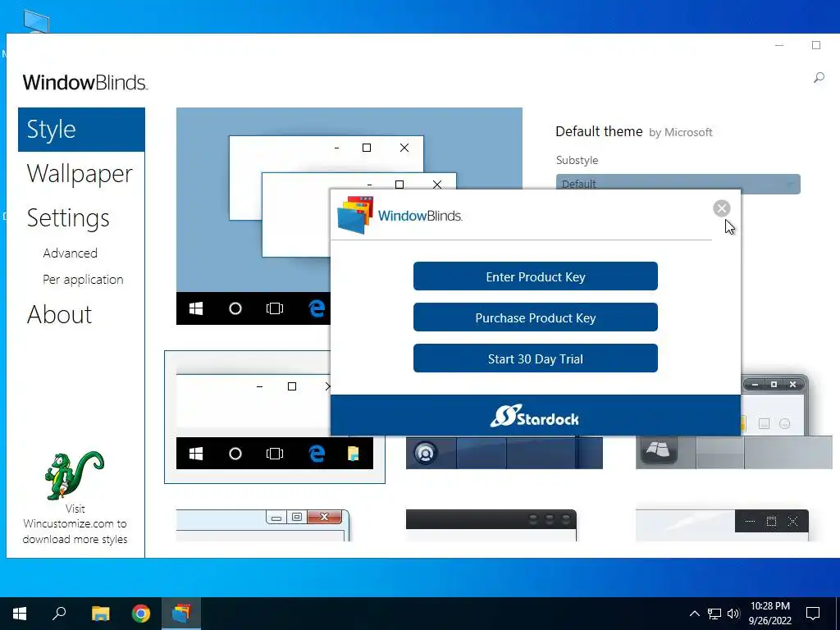Click the desktop computer icon at top-left
This screenshot has height=630, width=840.
coord(36,22)
